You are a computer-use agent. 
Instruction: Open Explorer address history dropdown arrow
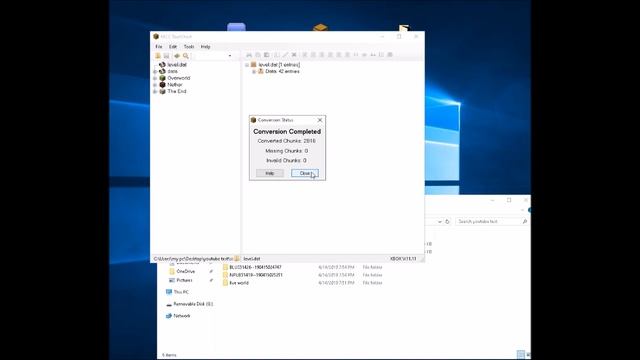click(440, 222)
